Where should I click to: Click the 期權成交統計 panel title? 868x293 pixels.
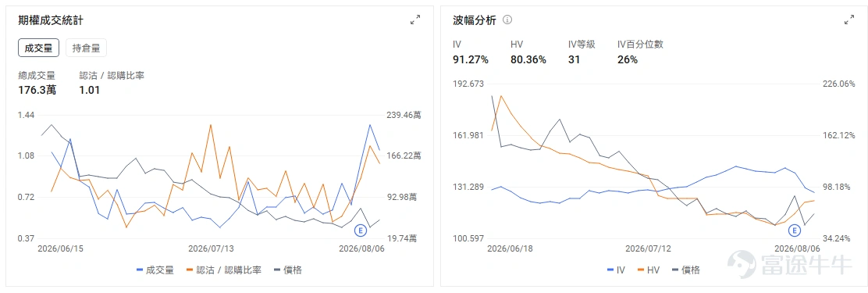[51, 20]
